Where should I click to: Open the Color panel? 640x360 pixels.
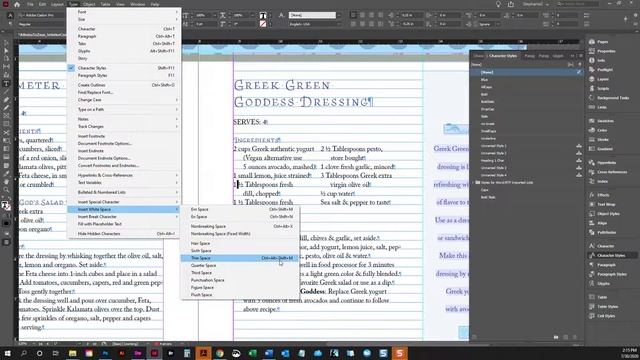coord(598,130)
